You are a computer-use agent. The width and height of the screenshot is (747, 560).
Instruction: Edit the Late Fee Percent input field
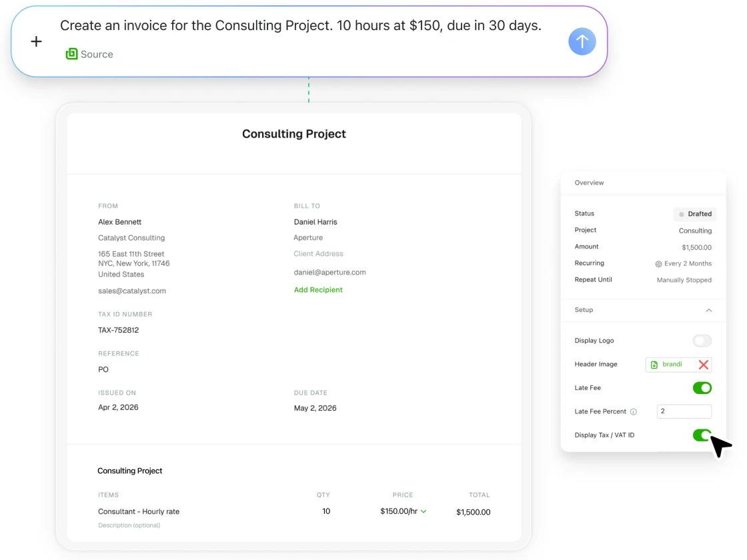tap(684, 411)
